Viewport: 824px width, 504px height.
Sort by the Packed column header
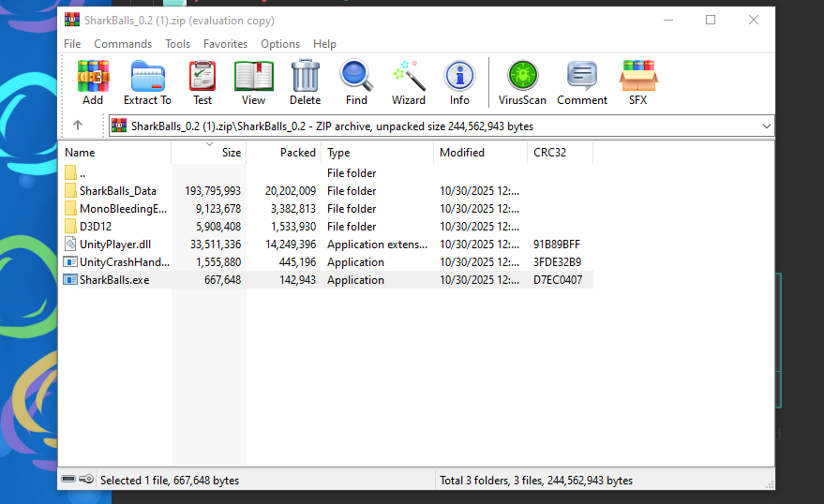pos(284,153)
